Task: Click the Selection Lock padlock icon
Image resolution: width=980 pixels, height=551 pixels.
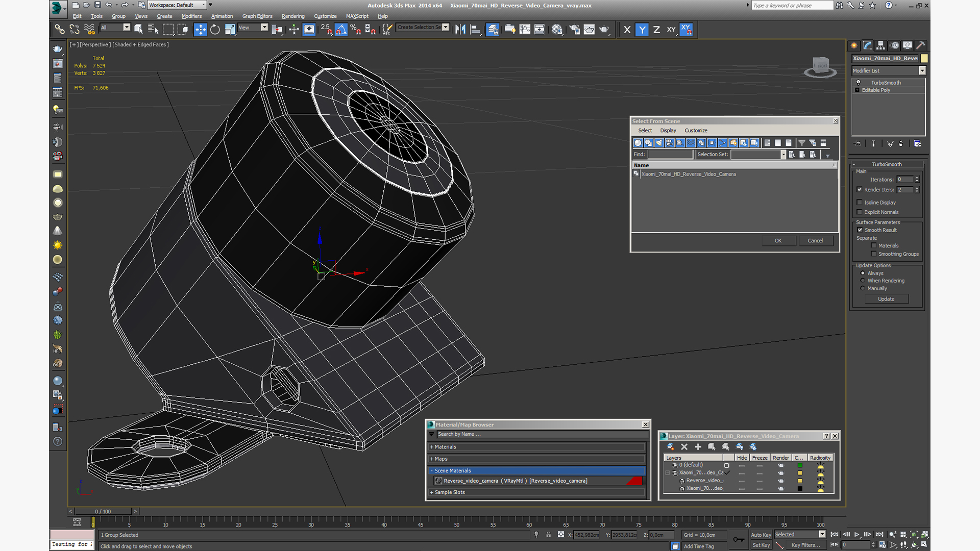Action: coord(548,535)
